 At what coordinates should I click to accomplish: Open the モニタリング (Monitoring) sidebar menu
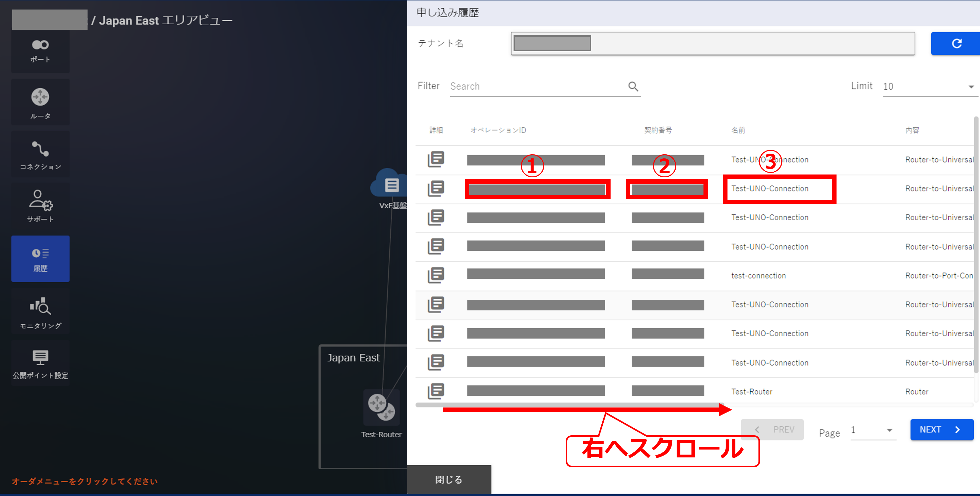(x=40, y=312)
